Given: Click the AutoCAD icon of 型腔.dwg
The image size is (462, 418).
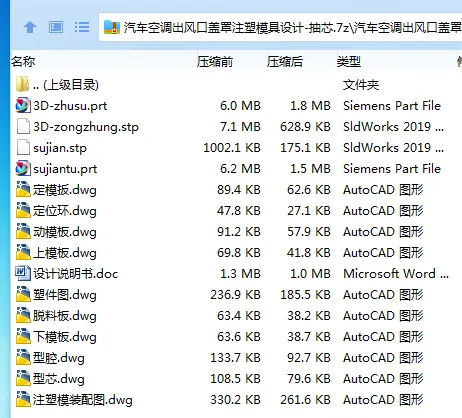Looking at the screenshot, I should coord(23,357).
